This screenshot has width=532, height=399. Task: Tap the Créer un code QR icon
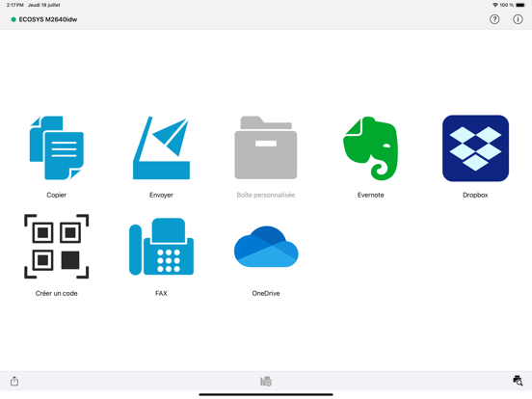(x=56, y=247)
